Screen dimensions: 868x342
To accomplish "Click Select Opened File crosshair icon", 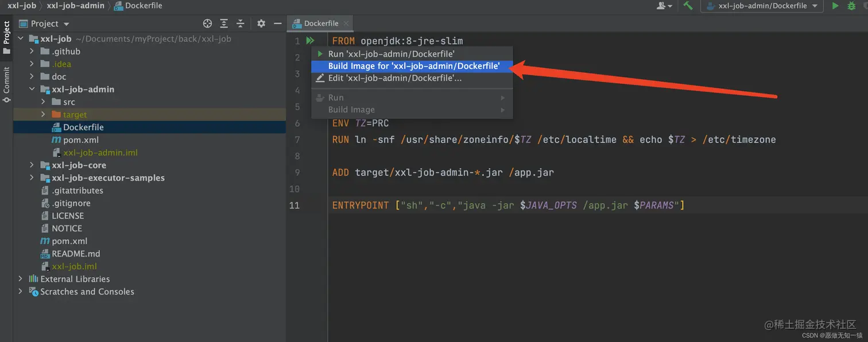I will pos(208,24).
